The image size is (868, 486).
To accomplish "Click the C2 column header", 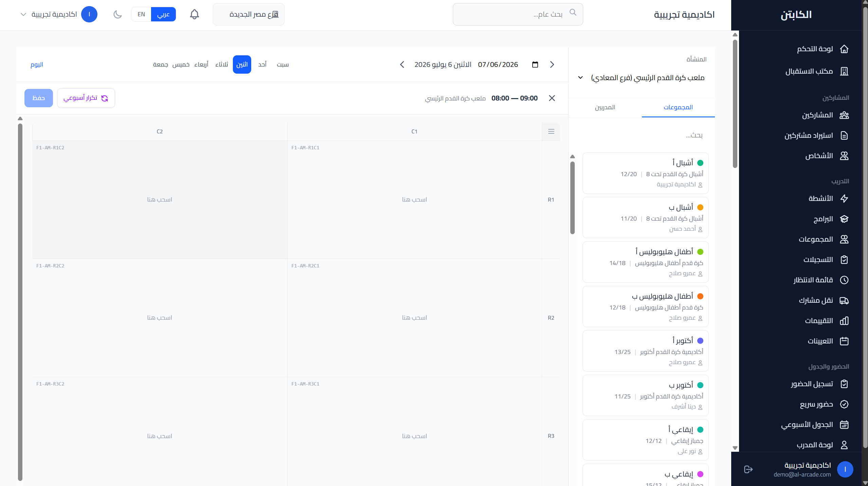I will click(x=160, y=131).
